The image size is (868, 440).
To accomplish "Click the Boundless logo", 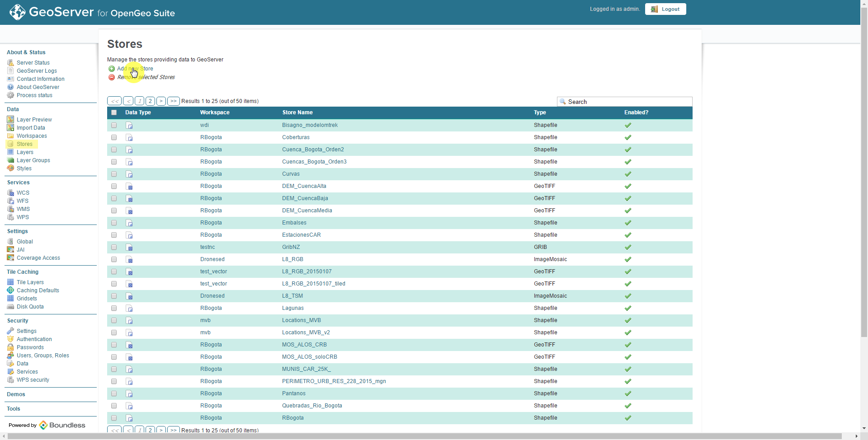I will 62,425.
